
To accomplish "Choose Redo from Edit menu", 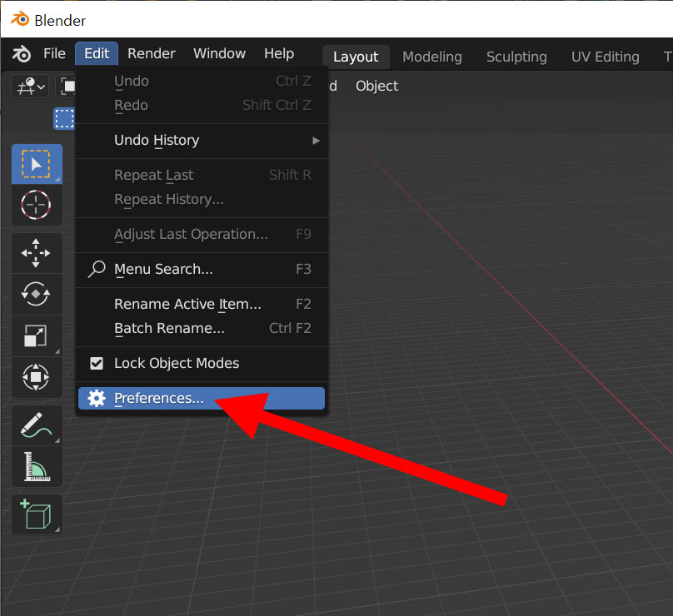I will coord(202,105).
